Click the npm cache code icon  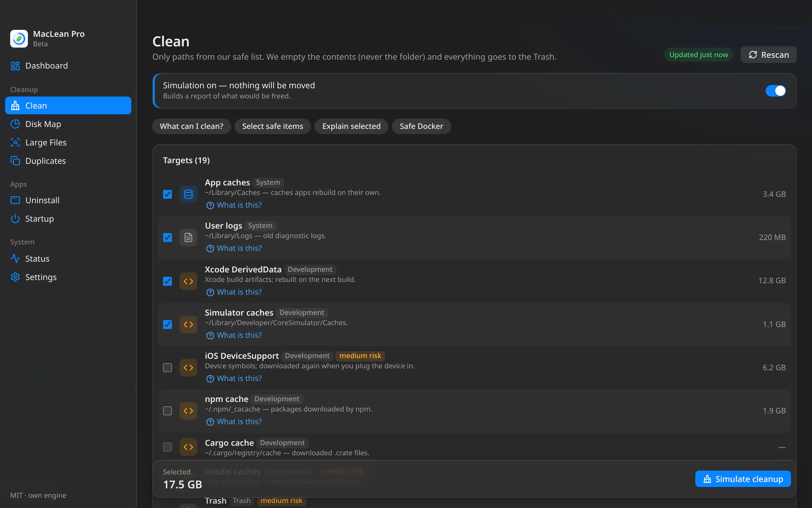pos(188,411)
